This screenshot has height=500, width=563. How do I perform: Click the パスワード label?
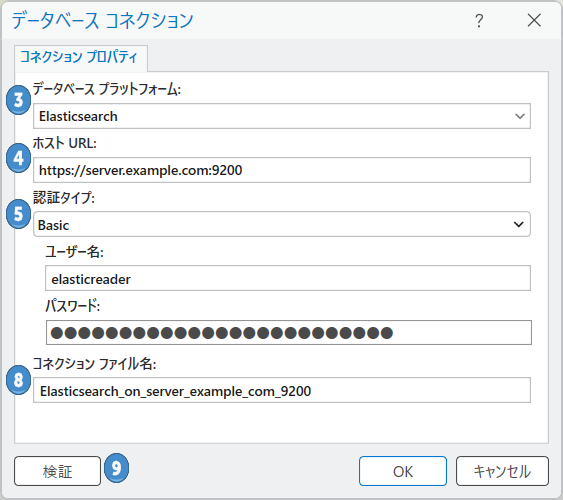pos(73,306)
